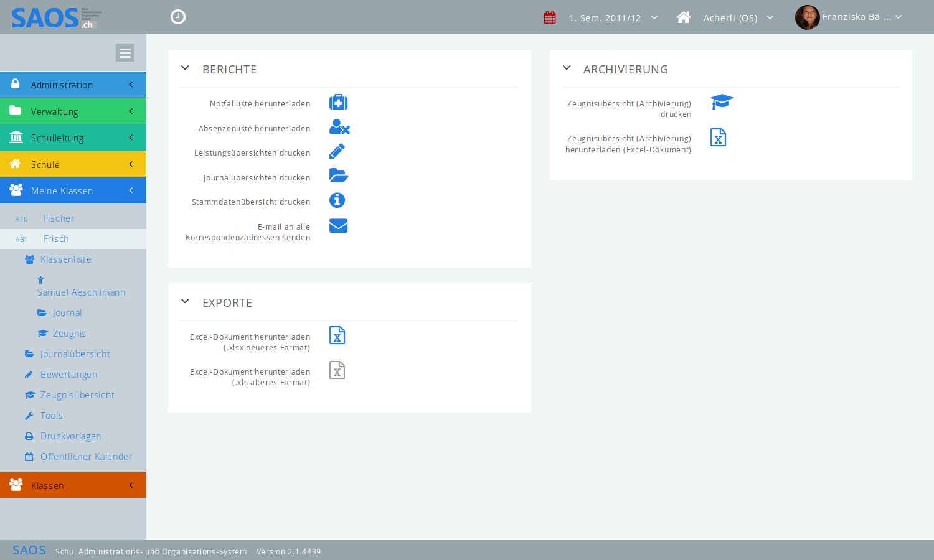Open Zeugnis under Samuel Aeschlimann
The image size is (934, 560).
(x=69, y=334)
